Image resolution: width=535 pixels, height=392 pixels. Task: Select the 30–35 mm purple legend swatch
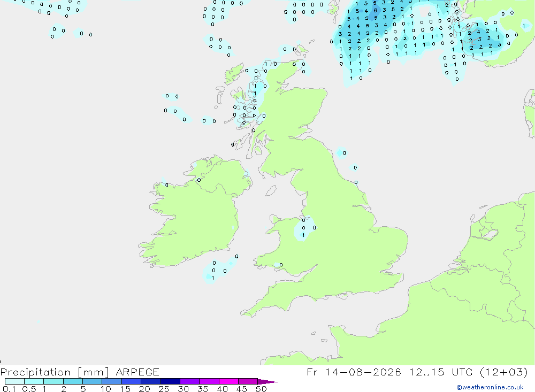190,381
